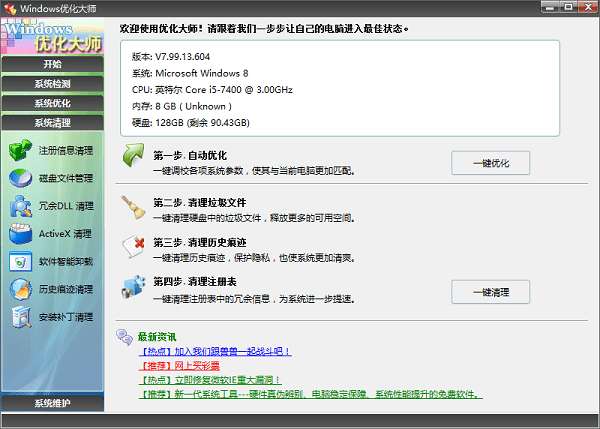Open the 系统优化 section
The image size is (600, 429).
(x=52, y=103)
